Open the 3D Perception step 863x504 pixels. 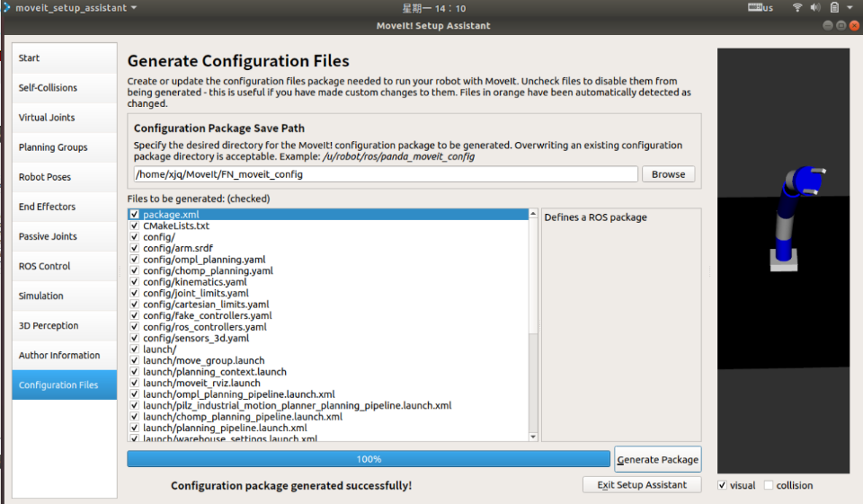tap(65, 325)
